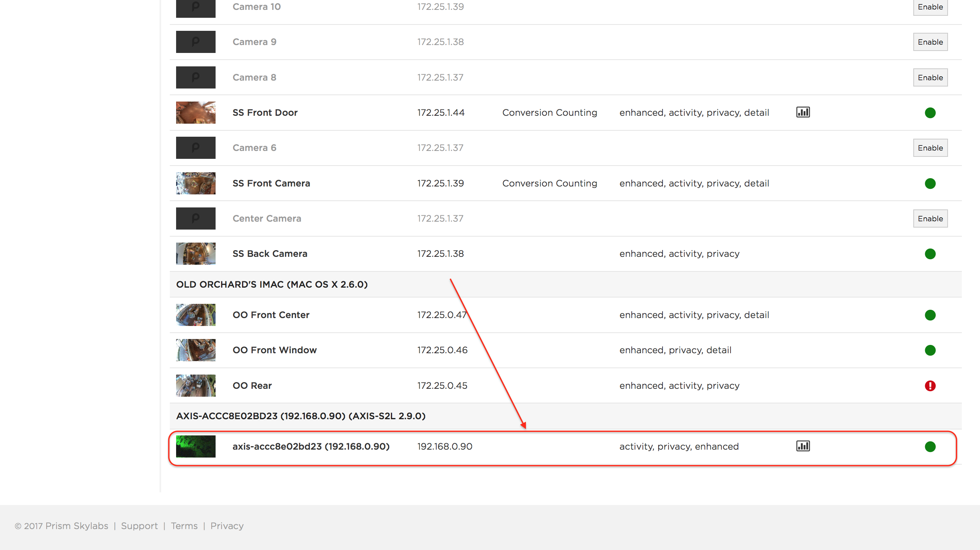Open the green axis-accc8e02bd23 thumbnail
Screen dimensions: 980x550
tap(196, 446)
